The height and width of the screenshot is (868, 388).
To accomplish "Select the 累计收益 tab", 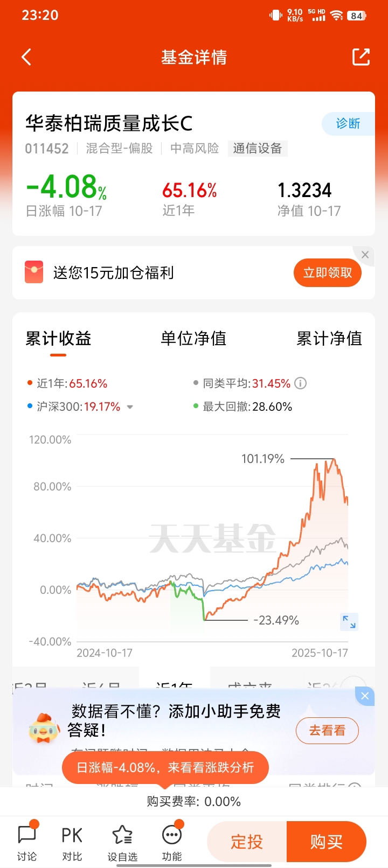I will [x=58, y=339].
